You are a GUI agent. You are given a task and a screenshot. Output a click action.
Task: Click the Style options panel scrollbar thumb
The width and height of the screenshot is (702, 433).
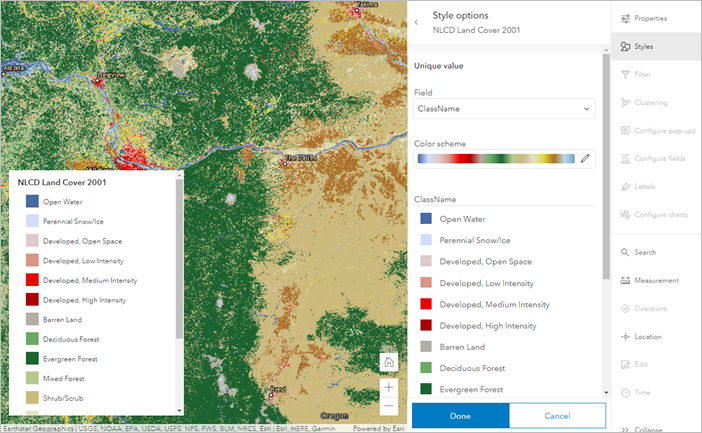point(606,167)
